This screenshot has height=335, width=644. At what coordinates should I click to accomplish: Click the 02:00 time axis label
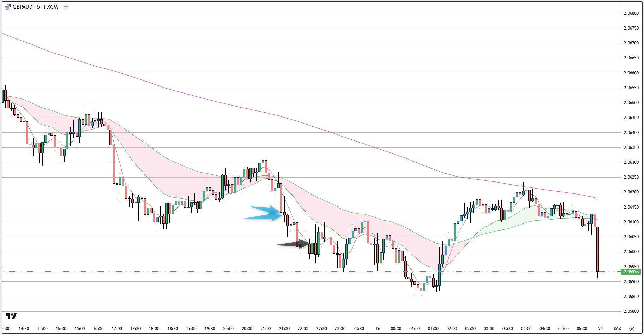click(452, 329)
